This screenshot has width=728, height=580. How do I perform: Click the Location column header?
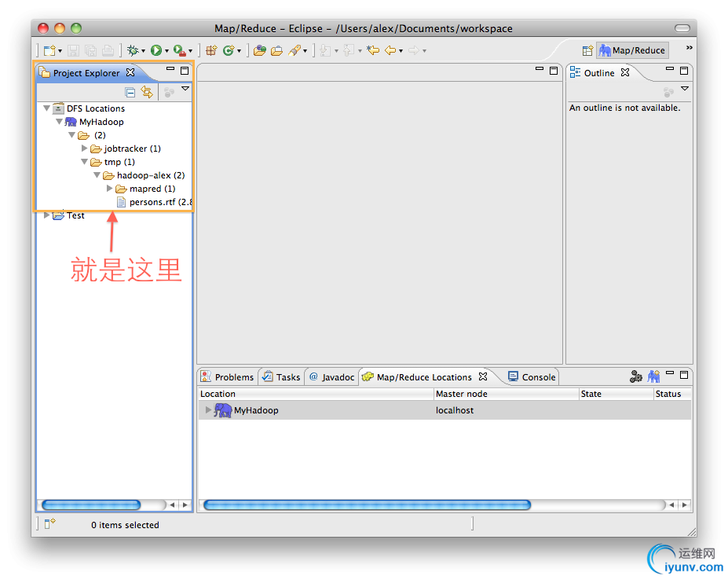tap(316, 394)
